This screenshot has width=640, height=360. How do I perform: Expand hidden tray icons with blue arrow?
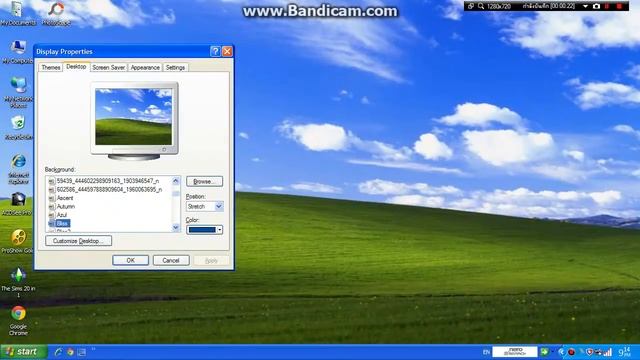tap(561, 352)
